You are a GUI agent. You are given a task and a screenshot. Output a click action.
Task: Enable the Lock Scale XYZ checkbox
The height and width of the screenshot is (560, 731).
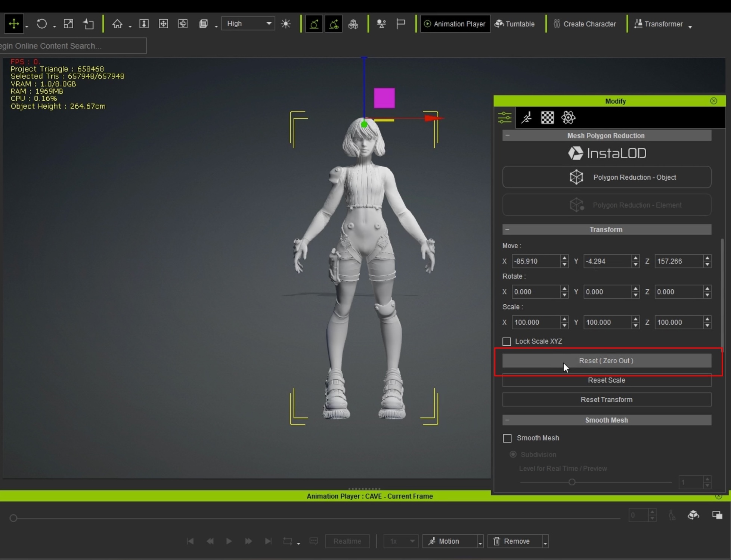coord(507,342)
